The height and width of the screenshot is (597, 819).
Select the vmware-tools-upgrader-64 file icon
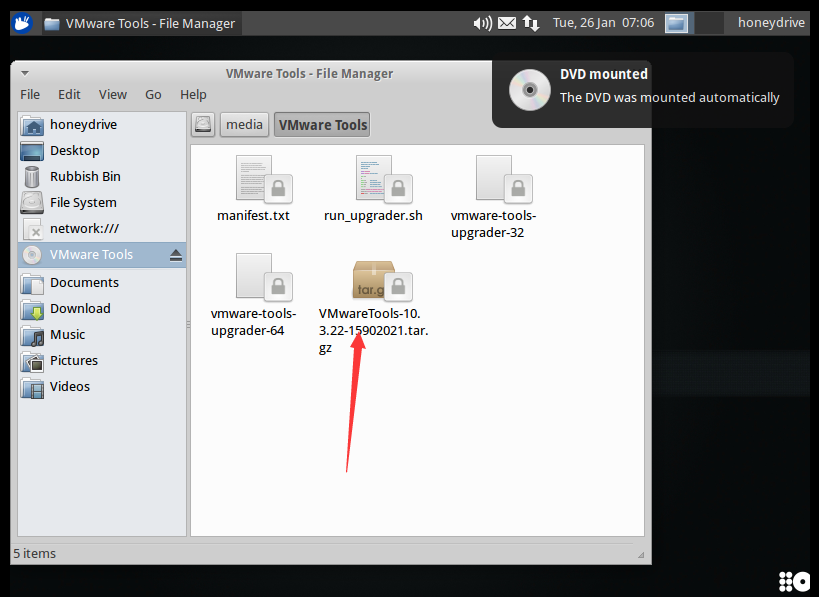click(263, 277)
